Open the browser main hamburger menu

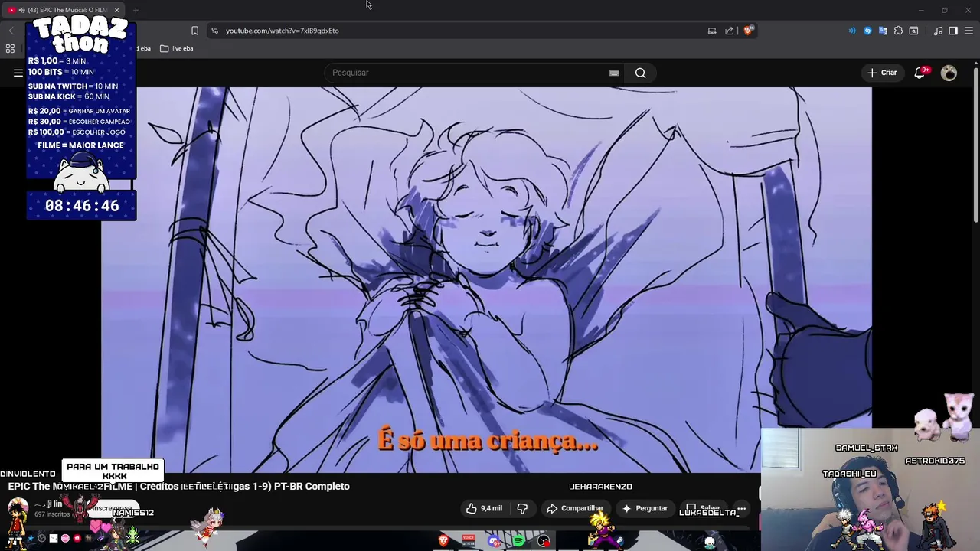point(969,31)
